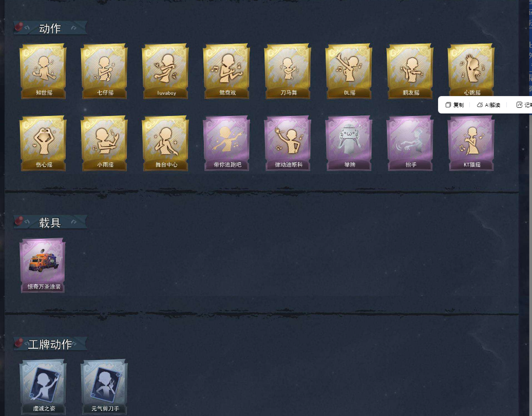The height and width of the screenshot is (416, 532).
Task: Open the luvaboy dance emote card
Action: 165,71
